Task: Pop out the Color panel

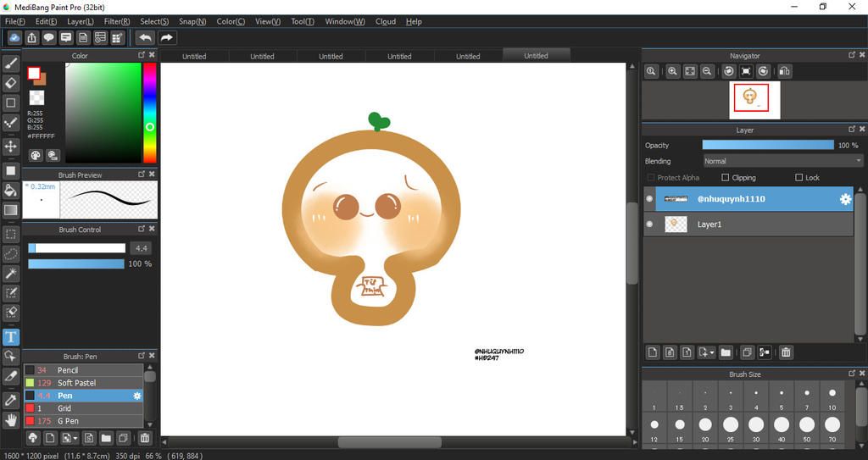Action: (142, 55)
